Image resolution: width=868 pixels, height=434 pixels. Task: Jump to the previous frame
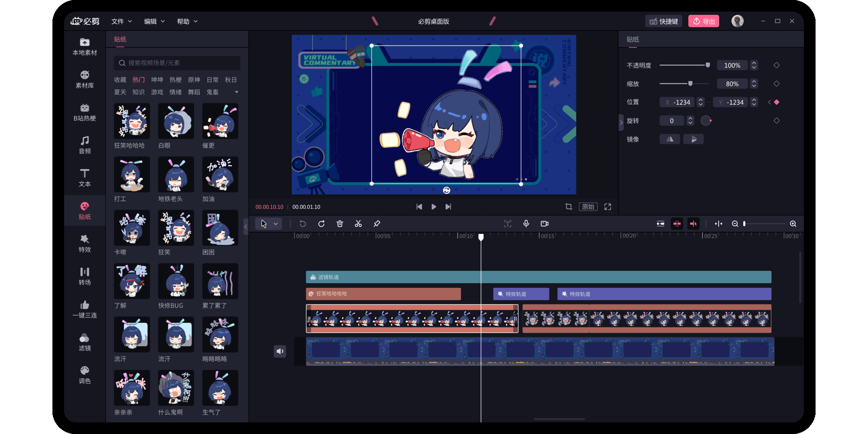(x=419, y=207)
